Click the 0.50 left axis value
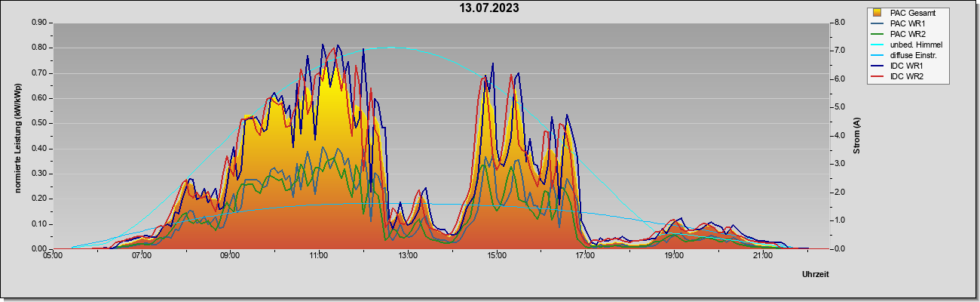Screen dimensions: 980x302 [40, 123]
